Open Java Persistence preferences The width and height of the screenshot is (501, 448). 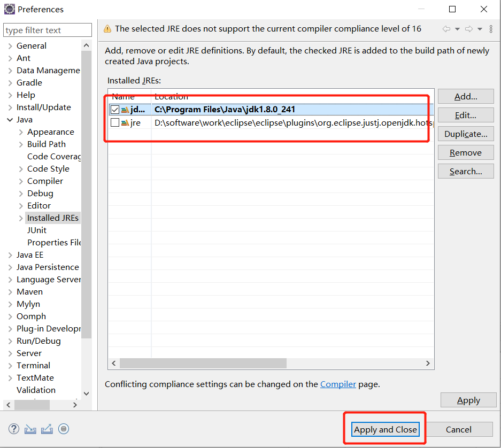click(48, 267)
